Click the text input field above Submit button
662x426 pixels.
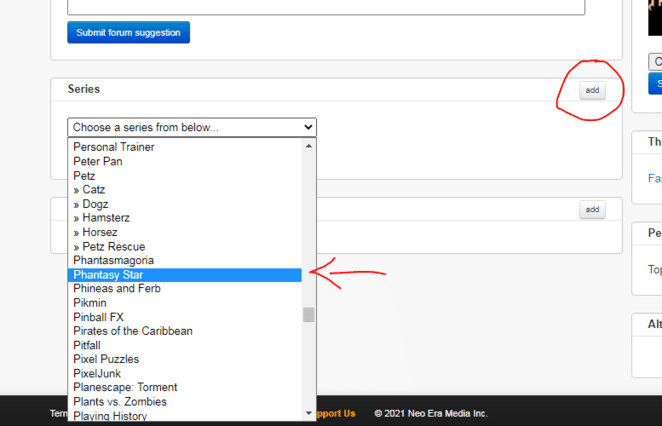(326, 7)
